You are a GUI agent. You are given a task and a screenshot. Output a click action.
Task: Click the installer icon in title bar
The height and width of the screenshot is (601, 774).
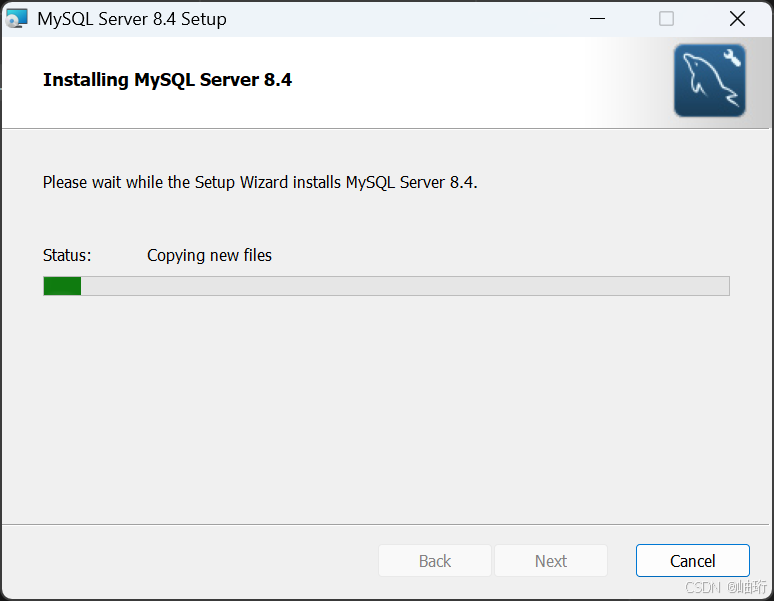(x=16, y=19)
